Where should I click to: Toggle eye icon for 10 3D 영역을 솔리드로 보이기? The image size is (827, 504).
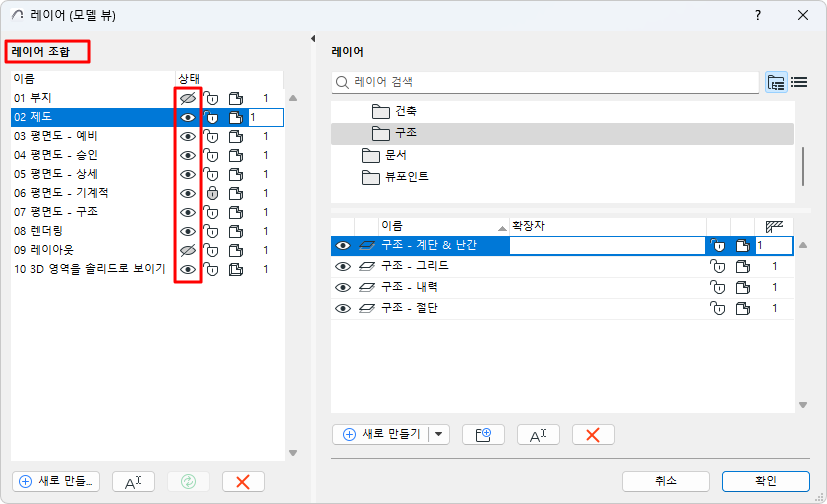pyautogui.click(x=188, y=269)
